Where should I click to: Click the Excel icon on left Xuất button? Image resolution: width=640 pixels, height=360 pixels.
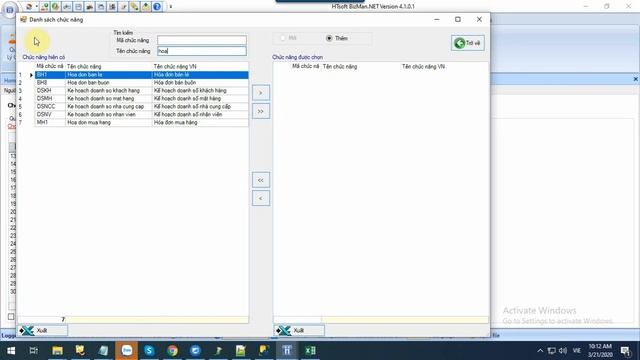[27, 330]
